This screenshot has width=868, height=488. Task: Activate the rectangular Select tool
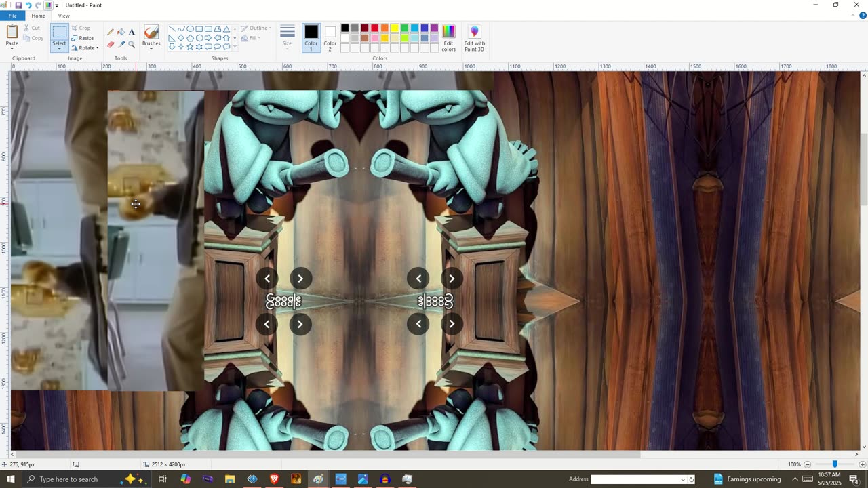(60, 33)
